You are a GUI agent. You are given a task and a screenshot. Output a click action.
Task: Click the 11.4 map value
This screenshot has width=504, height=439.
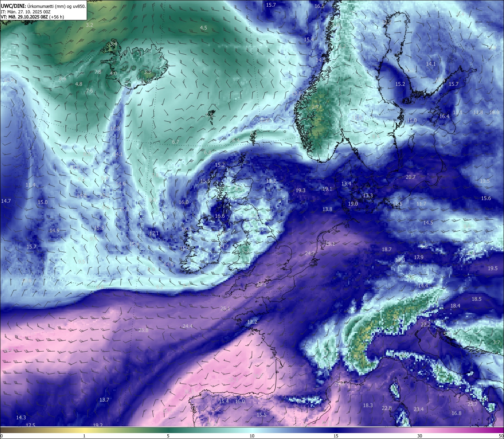click(x=30, y=185)
